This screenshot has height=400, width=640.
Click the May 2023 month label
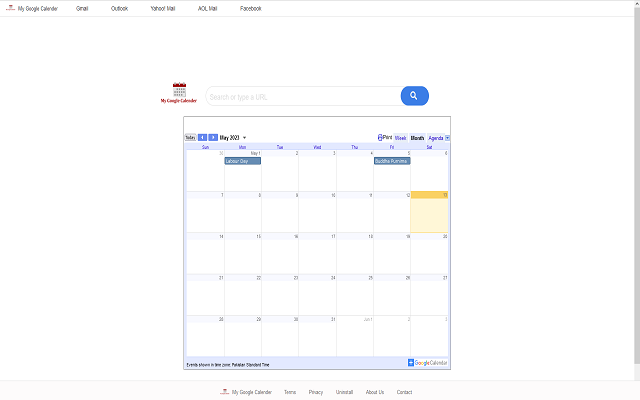(229, 138)
